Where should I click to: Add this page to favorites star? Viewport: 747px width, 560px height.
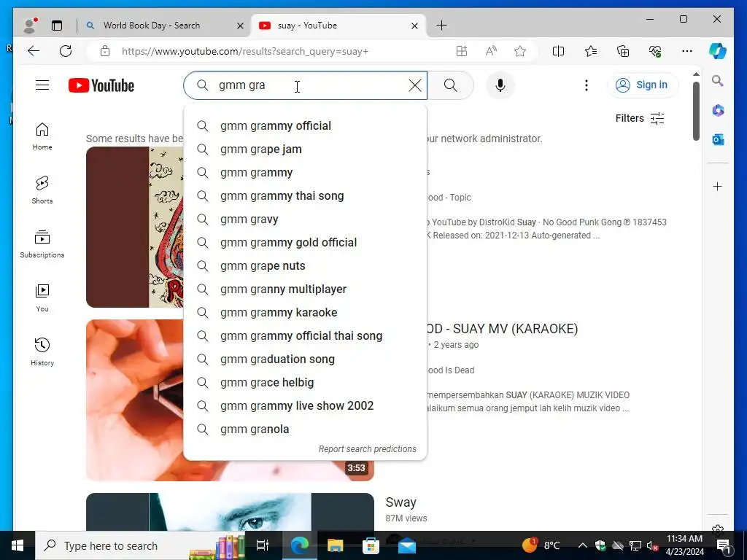(520, 51)
